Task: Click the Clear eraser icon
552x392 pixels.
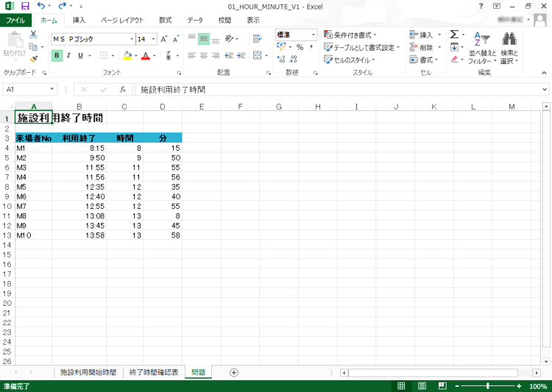Action: pos(455,59)
